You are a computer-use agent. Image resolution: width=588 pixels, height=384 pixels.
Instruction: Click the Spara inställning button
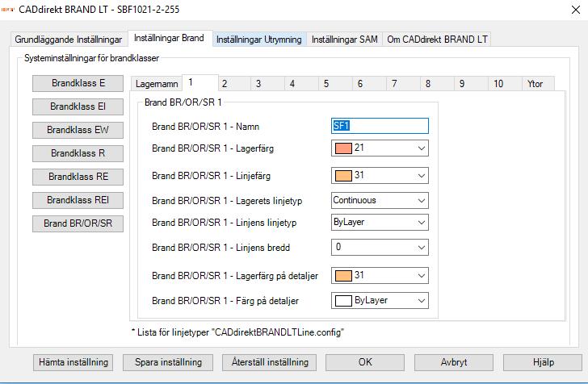[168, 362]
